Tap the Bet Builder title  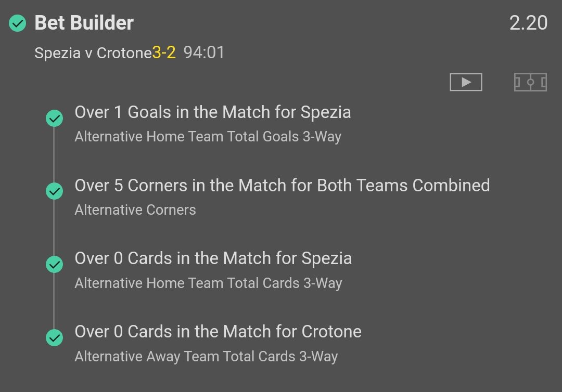pos(84,23)
